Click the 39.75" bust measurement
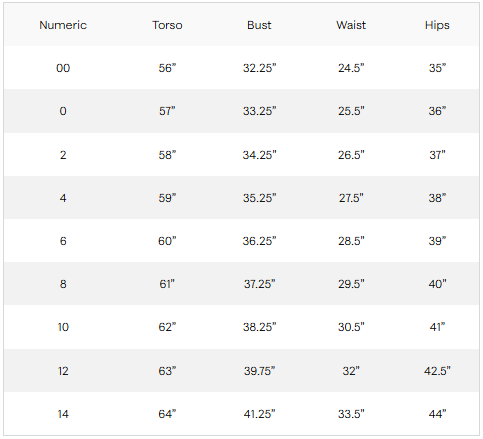The width and height of the screenshot is (483, 439). click(259, 371)
